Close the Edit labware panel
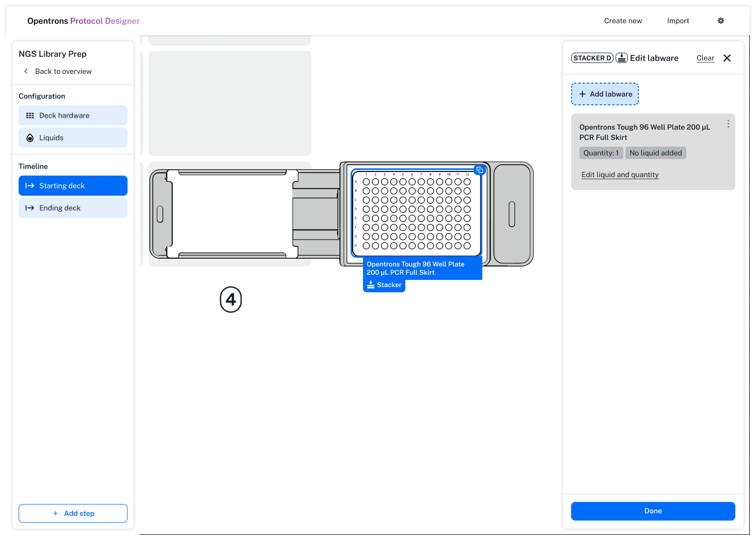Image resolution: width=756 pixels, height=535 pixels. [727, 58]
